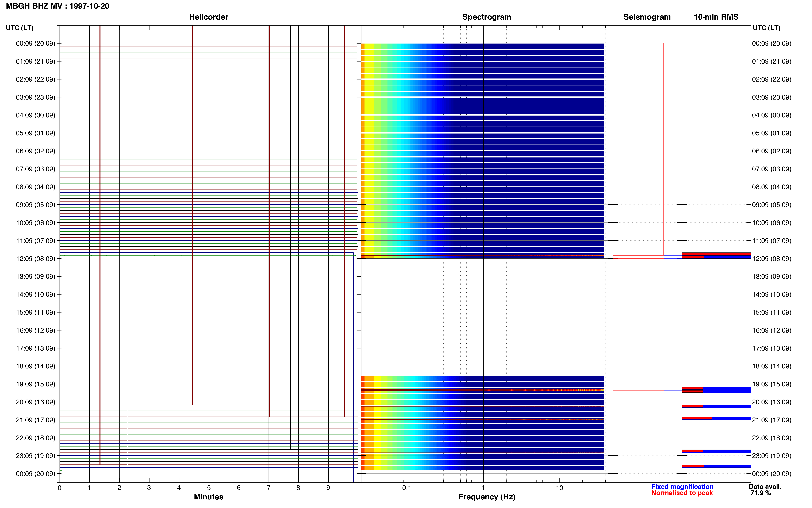Click left-axis time label 08:09 (04:09)
This screenshot has width=812, height=508.
pos(36,187)
